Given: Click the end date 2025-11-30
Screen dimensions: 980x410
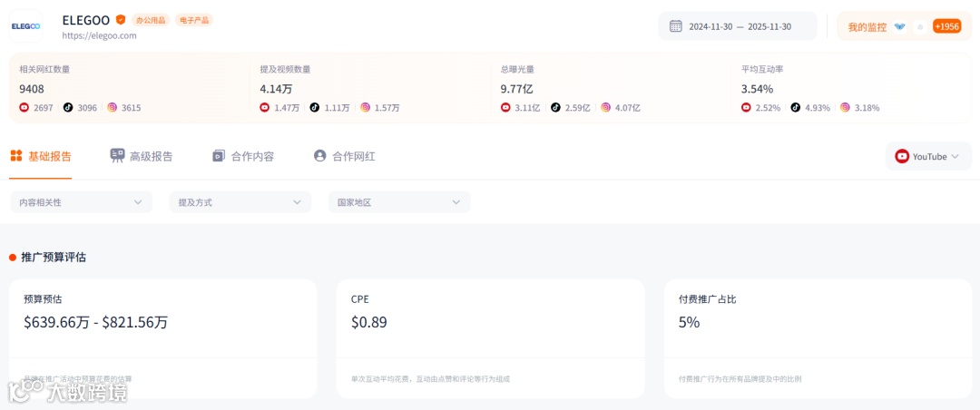Looking at the screenshot, I should click(769, 27).
